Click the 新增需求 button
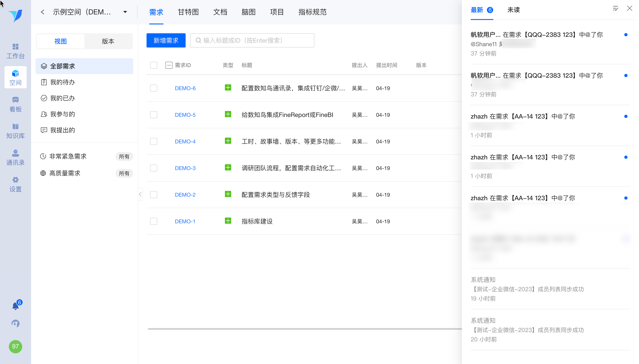 [x=166, y=40]
